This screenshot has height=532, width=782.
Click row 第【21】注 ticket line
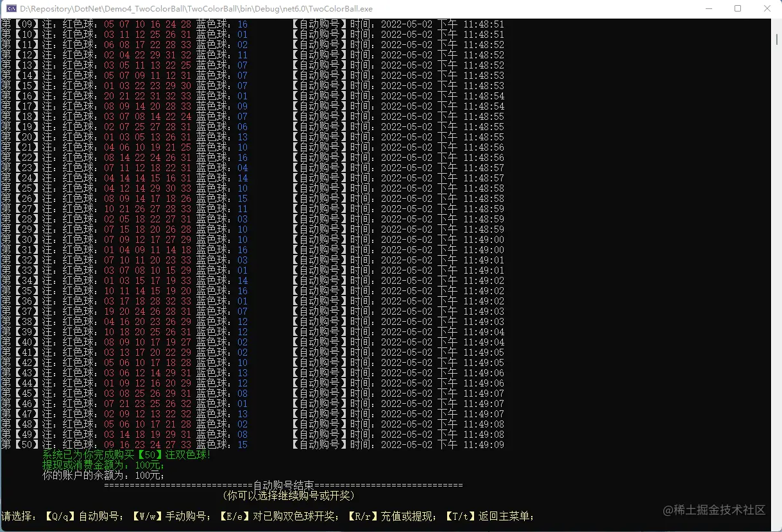click(253, 147)
